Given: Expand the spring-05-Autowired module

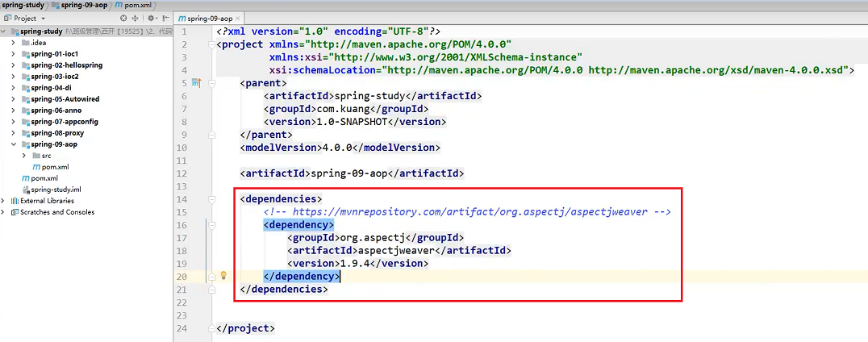Looking at the screenshot, I should tap(14, 99).
